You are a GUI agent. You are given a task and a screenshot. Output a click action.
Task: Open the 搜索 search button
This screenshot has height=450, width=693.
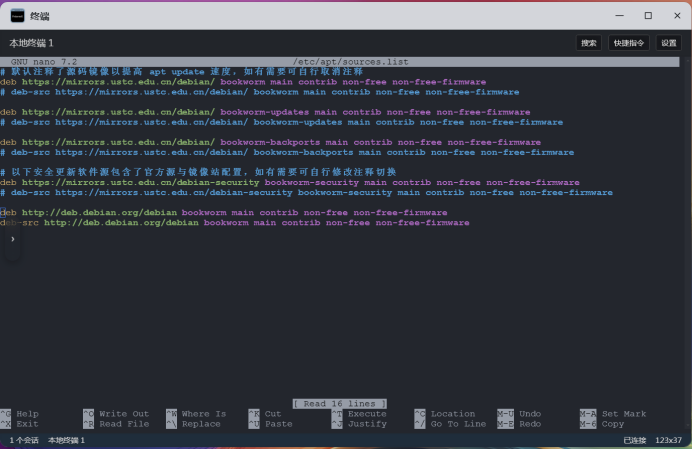(x=589, y=43)
